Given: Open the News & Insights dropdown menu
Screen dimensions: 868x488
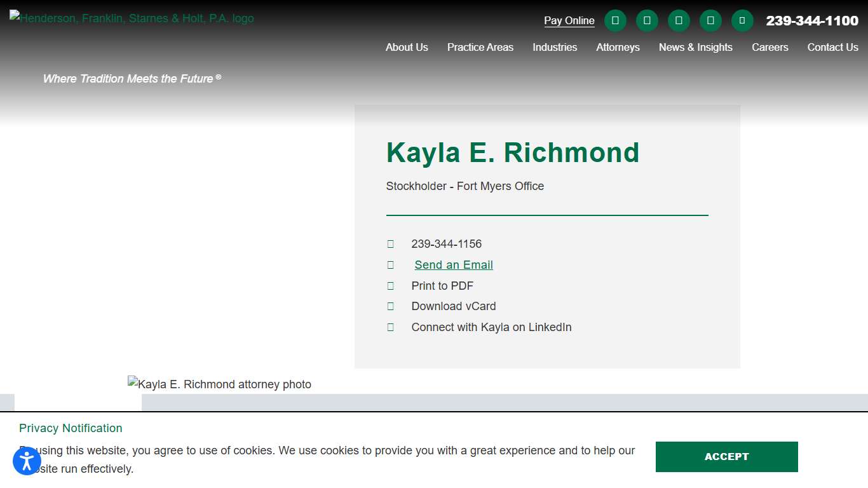Looking at the screenshot, I should 696,47.
